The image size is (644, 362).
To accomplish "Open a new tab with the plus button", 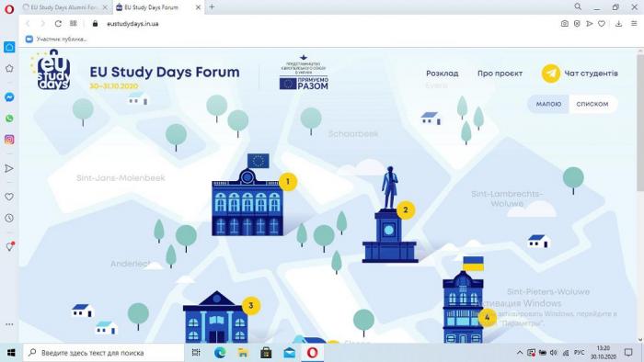I will (212, 7).
